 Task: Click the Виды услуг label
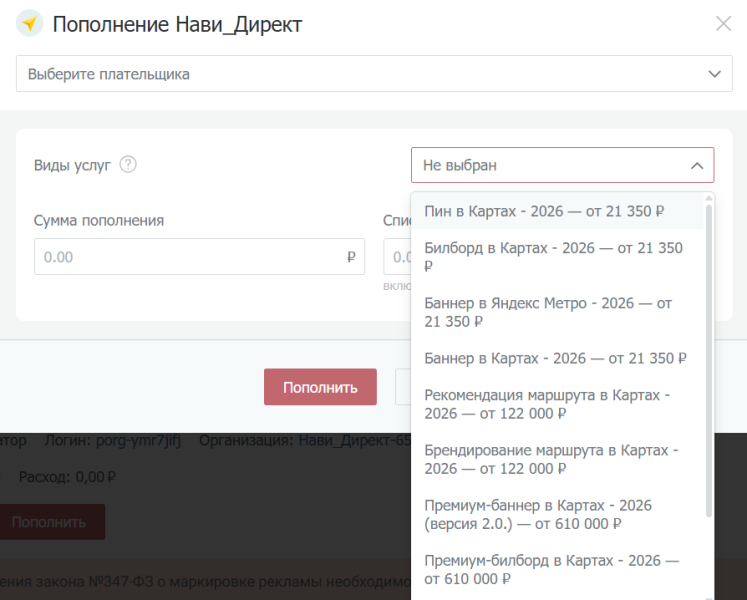(72, 165)
